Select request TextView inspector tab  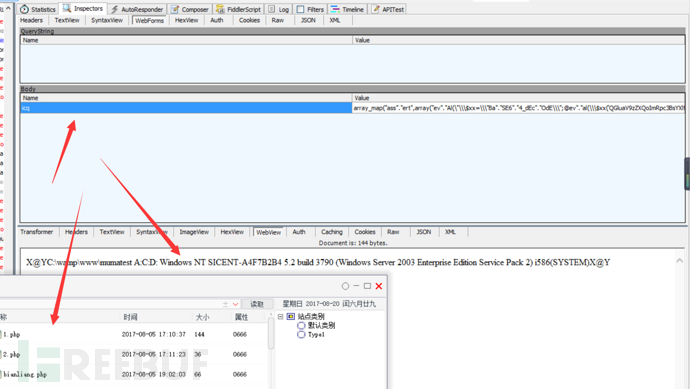(67, 20)
